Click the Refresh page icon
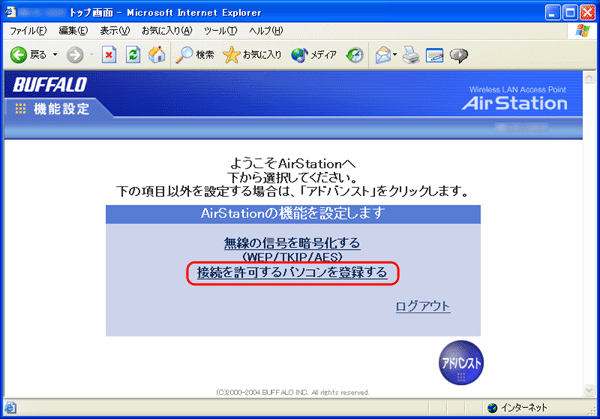600x419 pixels. [x=133, y=55]
